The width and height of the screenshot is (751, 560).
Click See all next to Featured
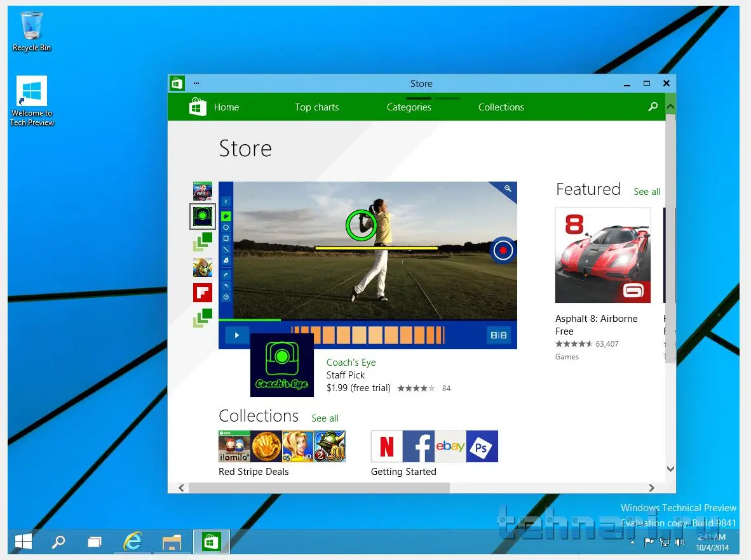click(647, 192)
